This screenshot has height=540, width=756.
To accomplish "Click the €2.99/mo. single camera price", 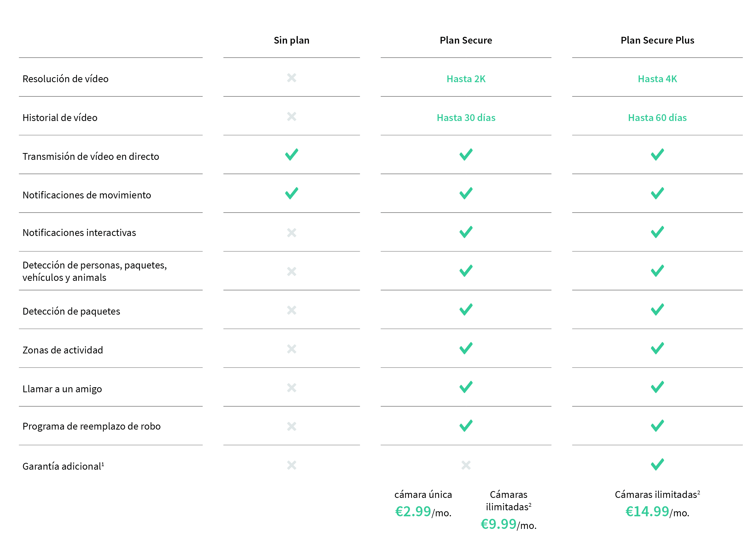I will click(423, 512).
